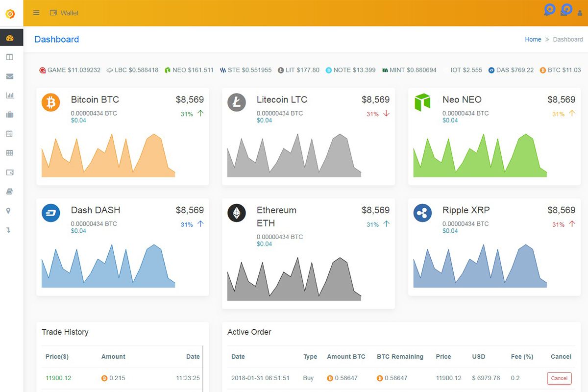Image resolution: width=588 pixels, height=392 pixels.
Task: Click the Dashboard breadcrumb text
Action: coord(568,39)
